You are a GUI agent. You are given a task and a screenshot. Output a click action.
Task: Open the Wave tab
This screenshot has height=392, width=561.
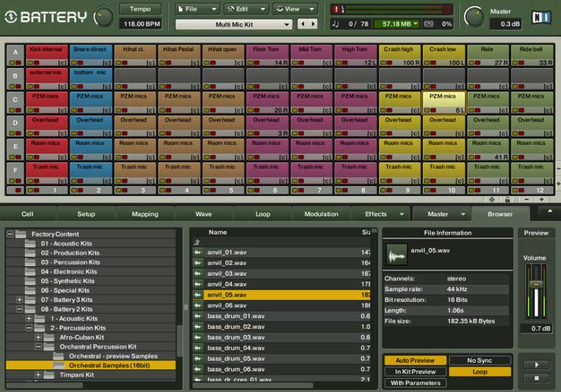click(x=203, y=214)
